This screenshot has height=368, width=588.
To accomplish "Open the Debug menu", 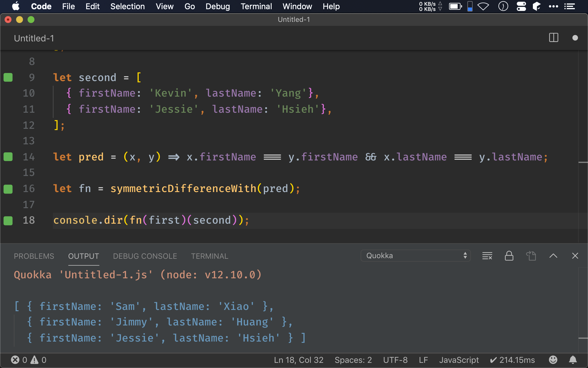I will point(218,6).
